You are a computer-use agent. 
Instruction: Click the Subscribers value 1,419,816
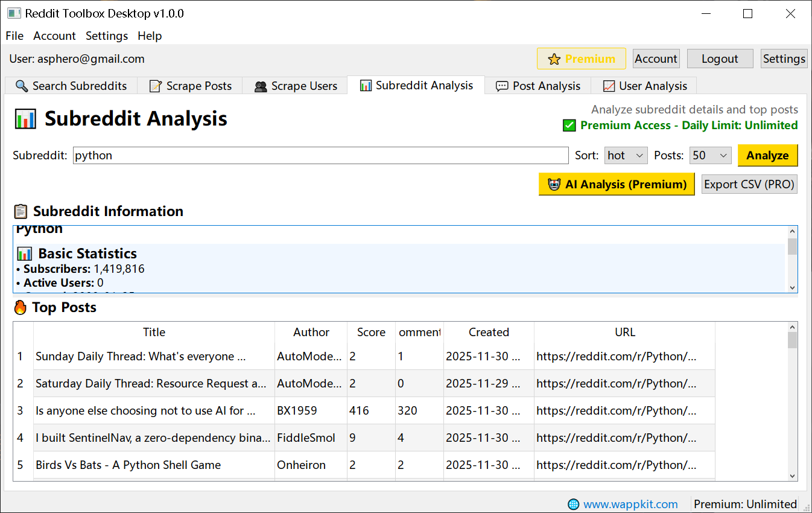119,269
